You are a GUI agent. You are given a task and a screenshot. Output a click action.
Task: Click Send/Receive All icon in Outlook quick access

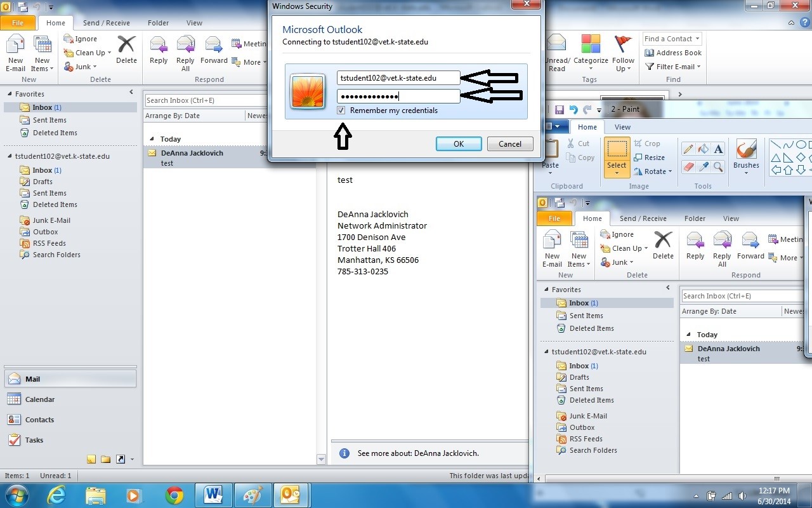click(22, 7)
